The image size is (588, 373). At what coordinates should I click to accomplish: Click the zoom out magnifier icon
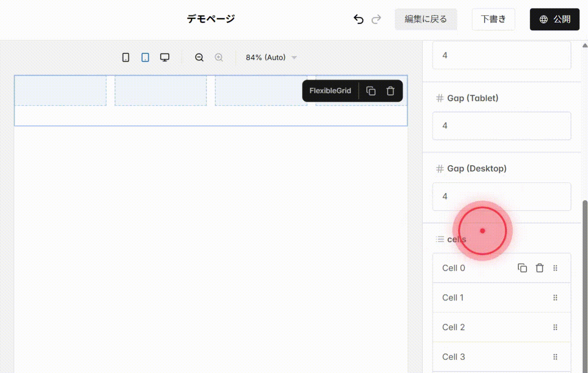tap(199, 57)
